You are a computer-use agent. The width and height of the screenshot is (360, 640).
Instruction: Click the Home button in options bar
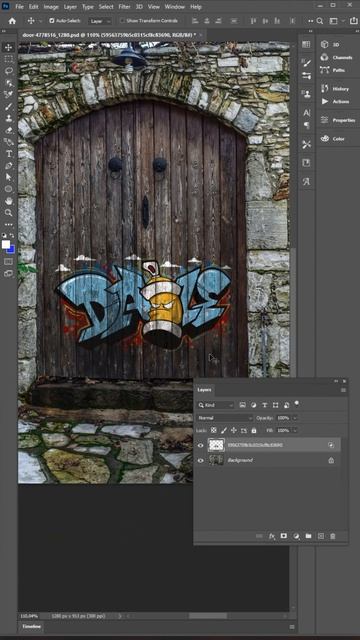coord(12,21)
